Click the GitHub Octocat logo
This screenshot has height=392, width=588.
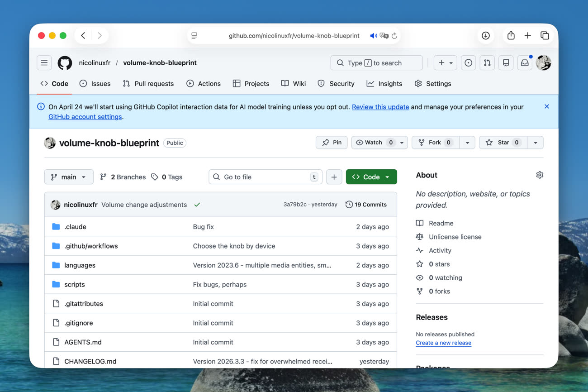[65, 63]
